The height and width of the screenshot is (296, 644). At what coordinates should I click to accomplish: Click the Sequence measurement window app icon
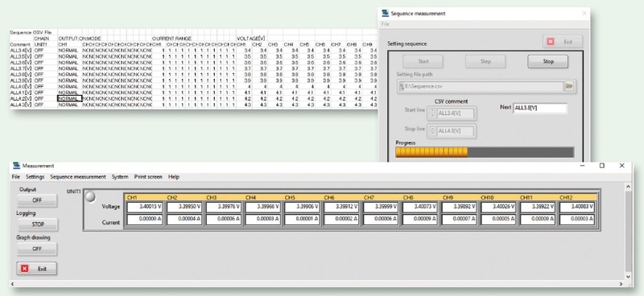click(385, 13)
